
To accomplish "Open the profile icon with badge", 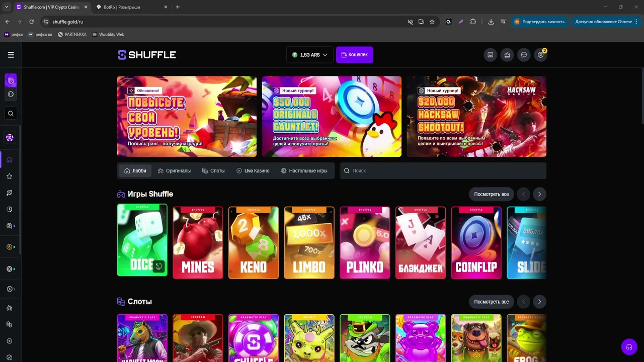I will 541,55.
